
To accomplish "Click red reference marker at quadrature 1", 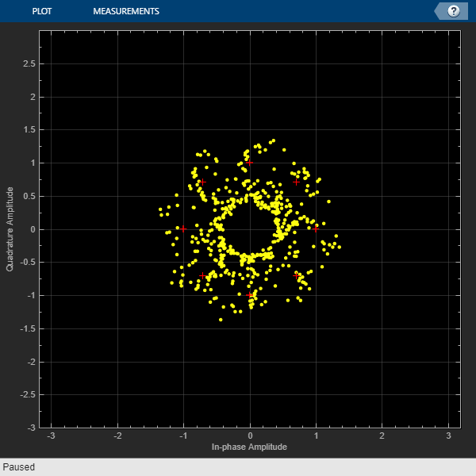I will click(249, 162).
